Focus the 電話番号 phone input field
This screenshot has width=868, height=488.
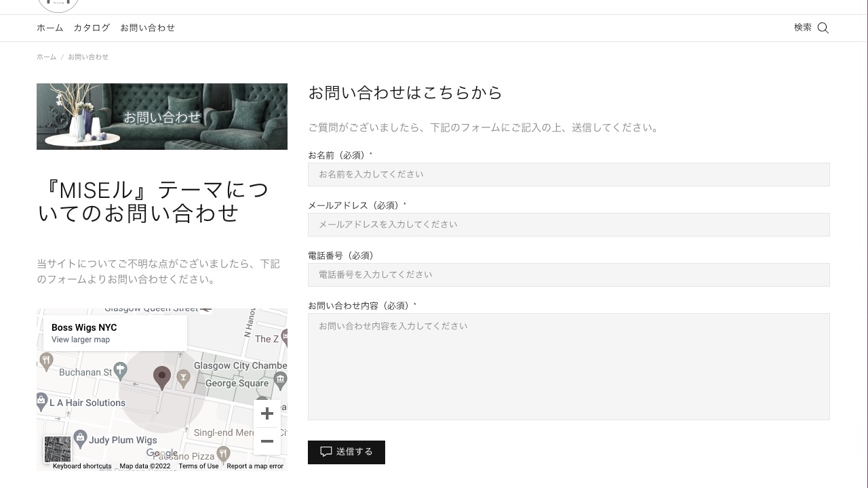coord(569,274)
